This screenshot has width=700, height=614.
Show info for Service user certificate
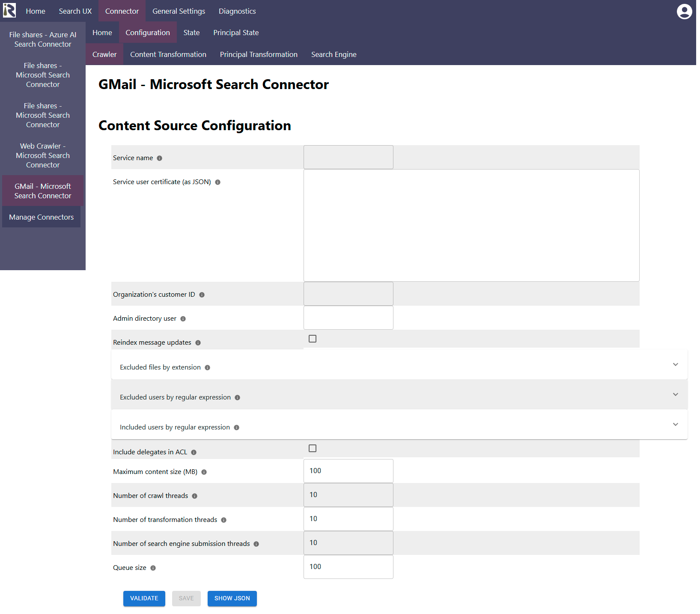pyautogui.click(x=217, y=182)
